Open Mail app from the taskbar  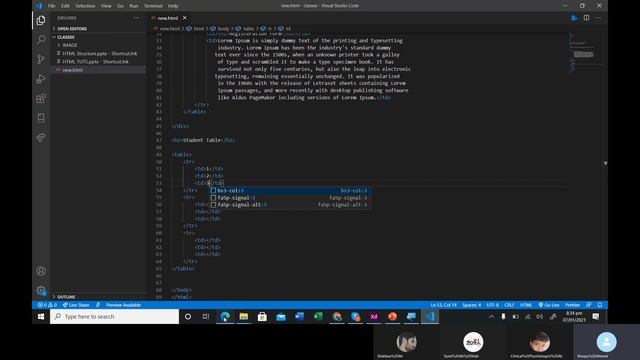(281, 316)
